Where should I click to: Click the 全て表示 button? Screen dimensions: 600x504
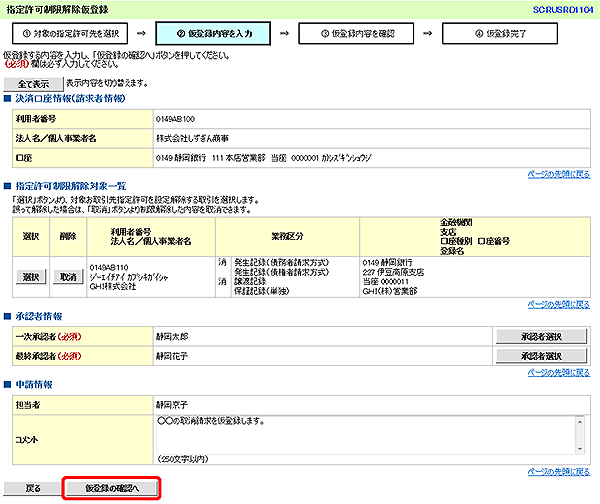click(x=33, y=82)
